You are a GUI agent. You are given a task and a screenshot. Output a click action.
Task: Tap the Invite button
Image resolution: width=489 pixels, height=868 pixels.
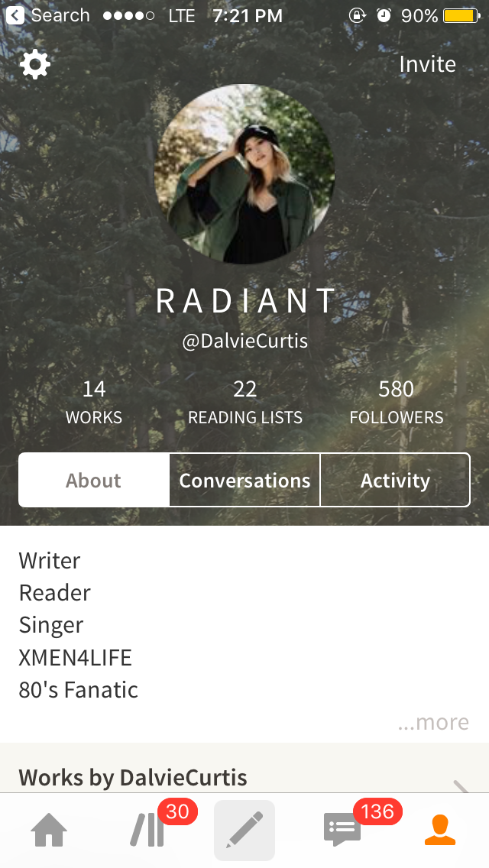click(428, 64)
